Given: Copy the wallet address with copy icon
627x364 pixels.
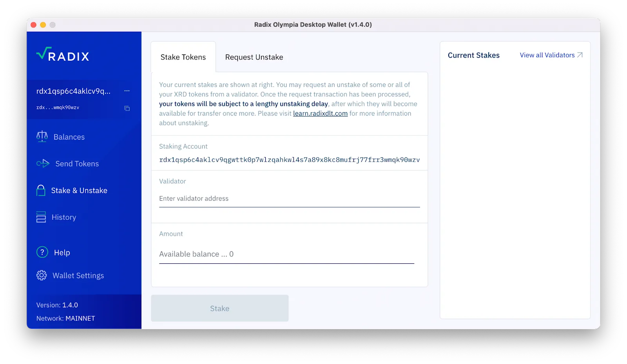Looking at the screenshot, I should 127,108.
